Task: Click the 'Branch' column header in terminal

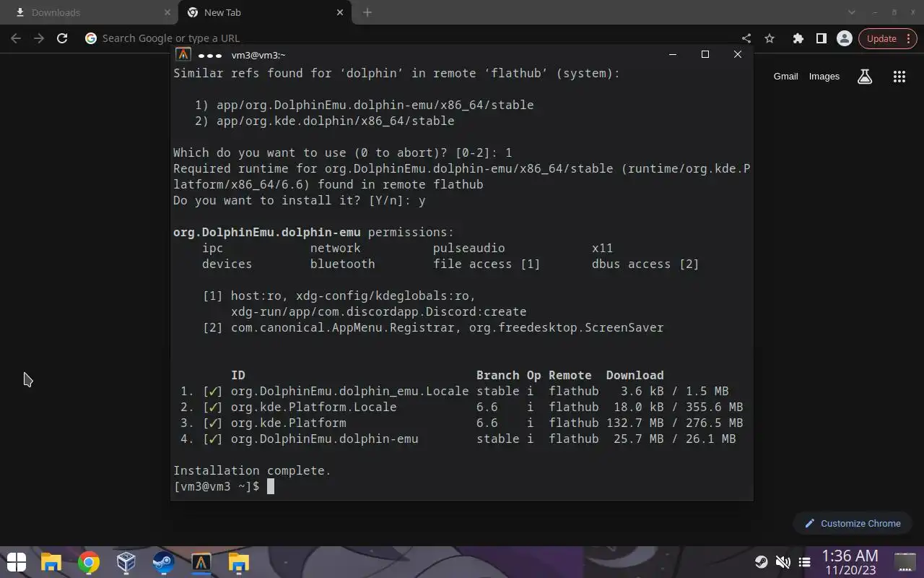Action: click(x=498, y=375)
